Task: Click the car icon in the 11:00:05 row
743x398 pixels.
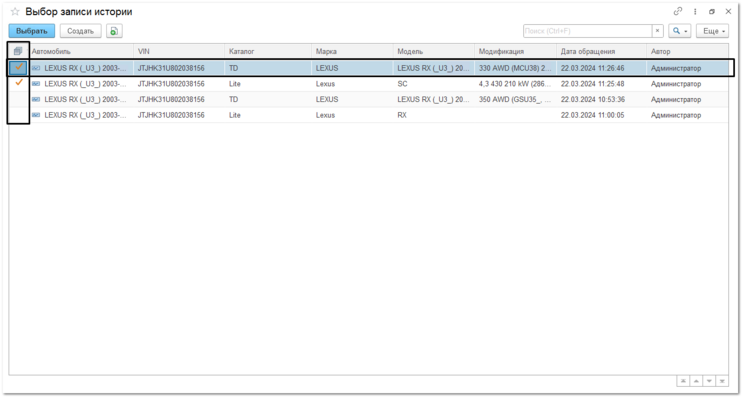Action: pos(36,115)
